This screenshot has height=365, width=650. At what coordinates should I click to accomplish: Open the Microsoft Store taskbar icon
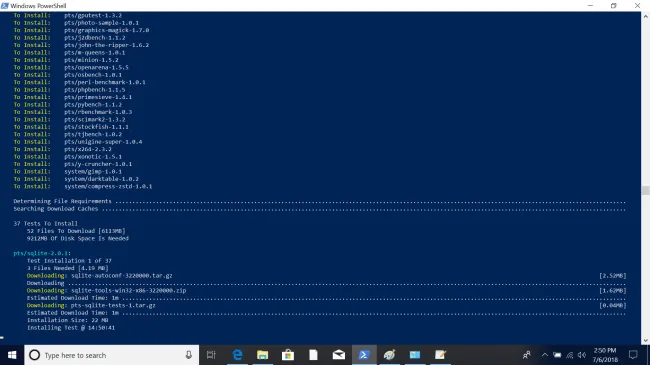coord(288,355)
